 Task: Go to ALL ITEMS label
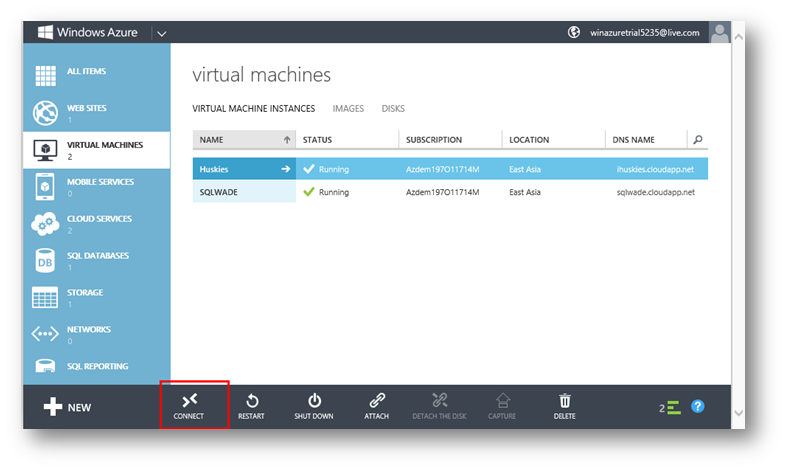click(x=86, y=71)
